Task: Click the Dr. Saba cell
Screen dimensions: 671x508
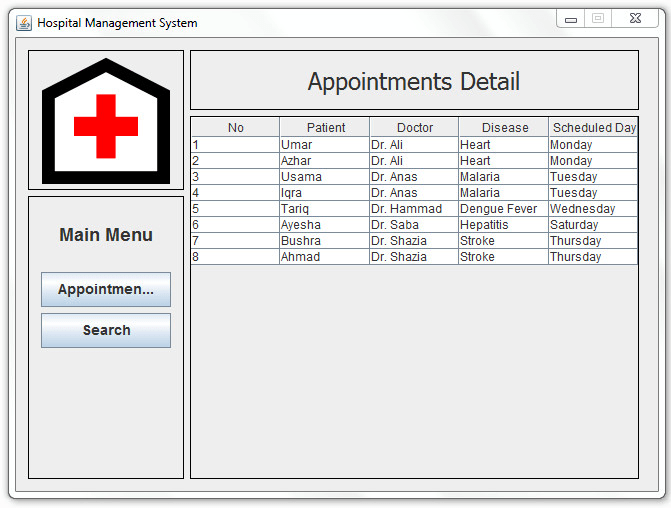Action: click(x=414, y=225)
